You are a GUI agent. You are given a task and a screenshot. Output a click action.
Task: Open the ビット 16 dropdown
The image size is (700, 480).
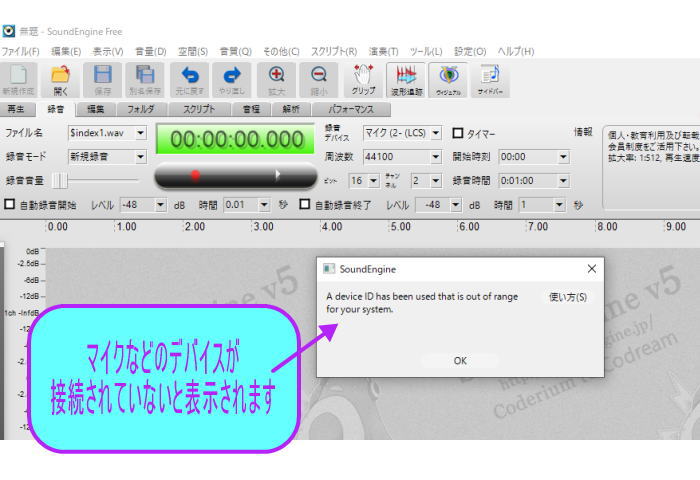(x=374, y=180)
